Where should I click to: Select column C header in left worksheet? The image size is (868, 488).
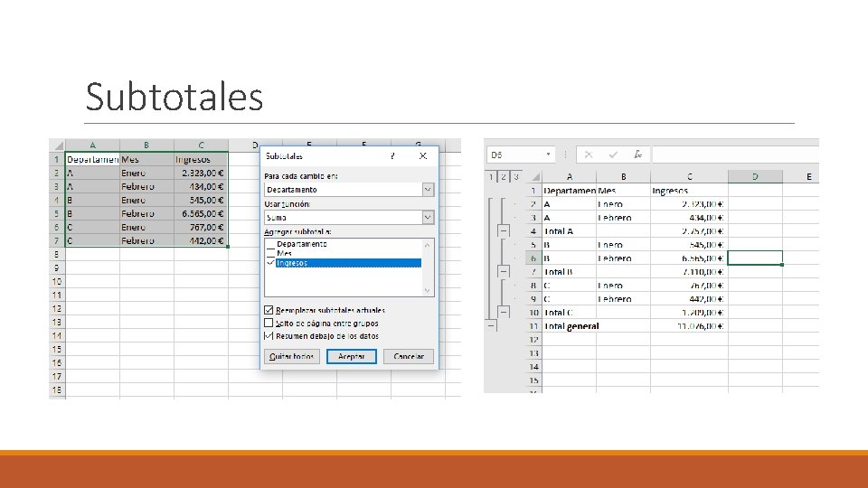coord(201,145)
